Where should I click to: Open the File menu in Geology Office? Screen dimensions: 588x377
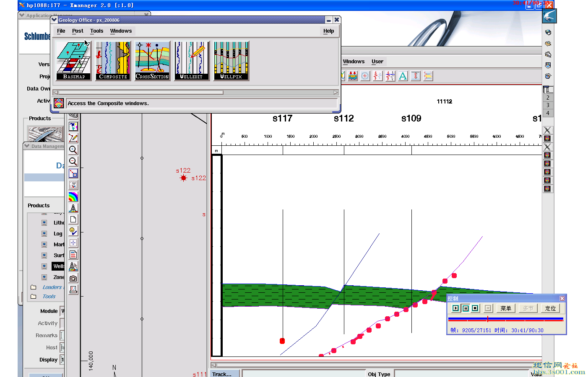[x=61, y=31]
